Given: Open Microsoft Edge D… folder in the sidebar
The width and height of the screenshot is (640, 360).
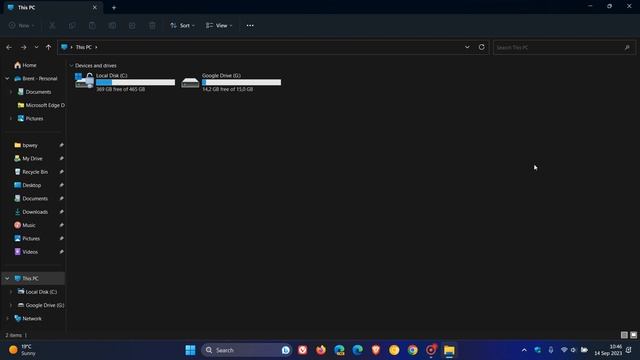Looking at the screenshot, I should pyautogui.click(x=41, y=105).
